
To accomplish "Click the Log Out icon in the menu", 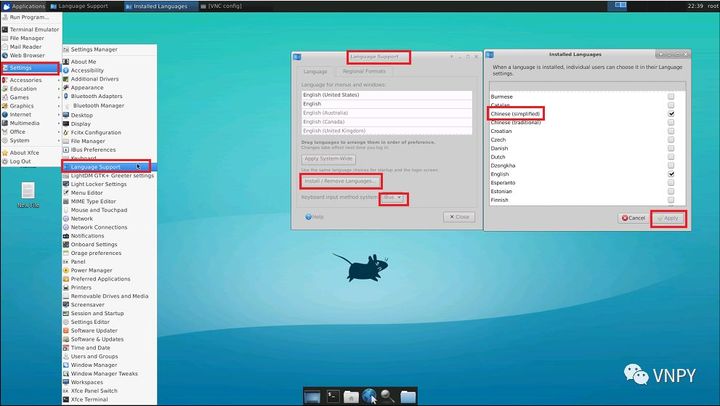I will click(x=5, y=161).
